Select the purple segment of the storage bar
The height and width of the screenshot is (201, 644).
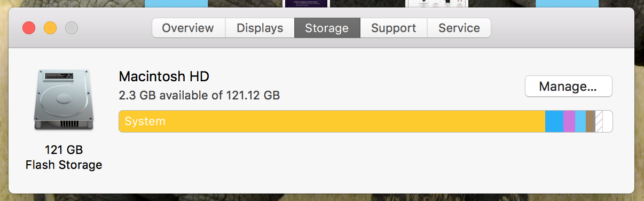(569, 121)
